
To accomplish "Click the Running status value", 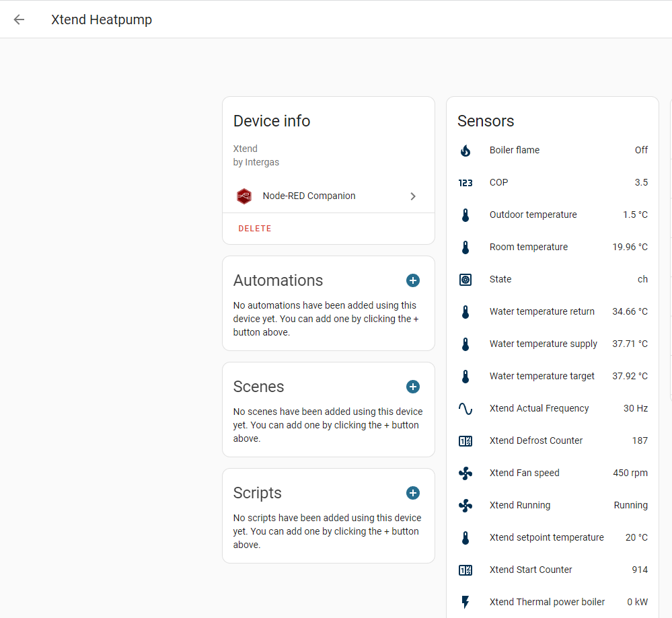I will coord(630,505).
